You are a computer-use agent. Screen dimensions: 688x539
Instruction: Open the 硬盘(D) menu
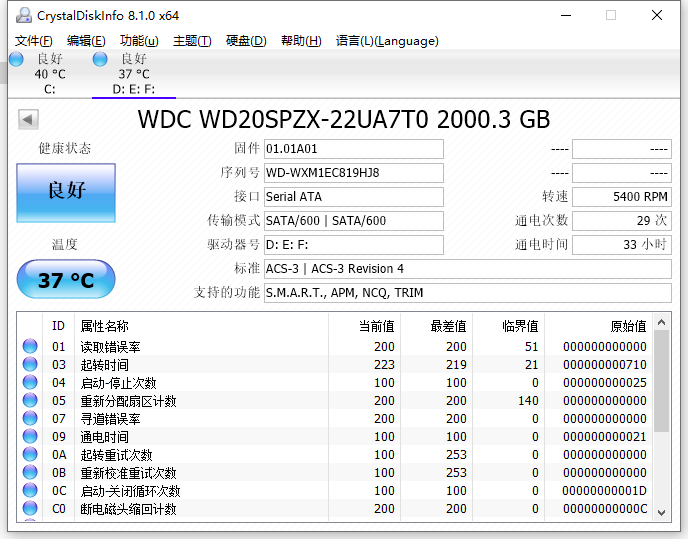pyautogui.click(x=246, y=41)
